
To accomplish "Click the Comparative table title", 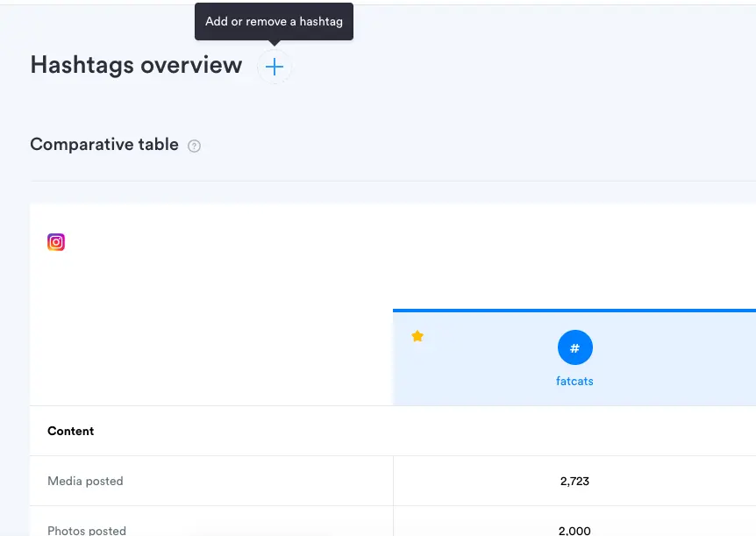I will (x=104, y=145).
